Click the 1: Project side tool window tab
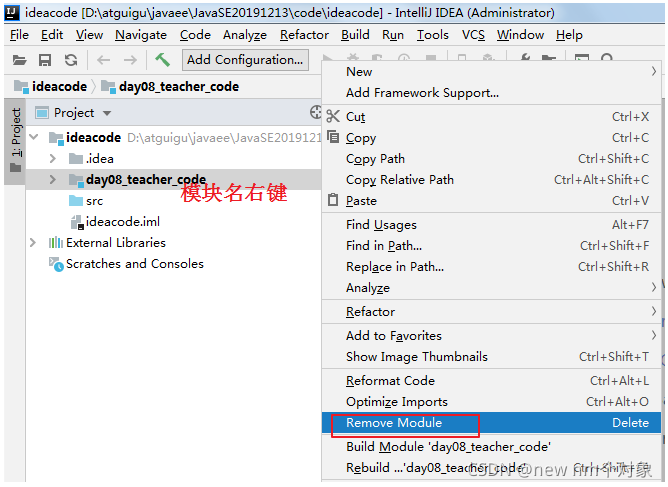 tap(15, 141)
